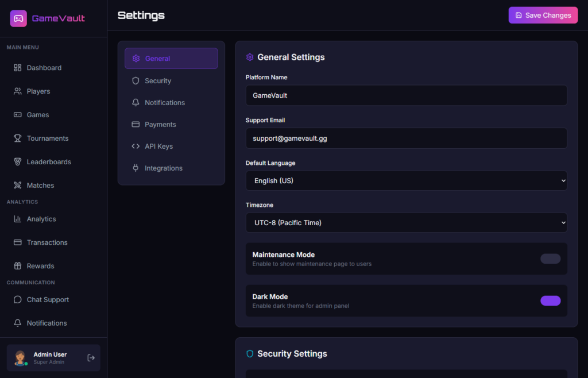588x378 pixels.
Task: Click the Super Admin role text
Action: point(49,362)
